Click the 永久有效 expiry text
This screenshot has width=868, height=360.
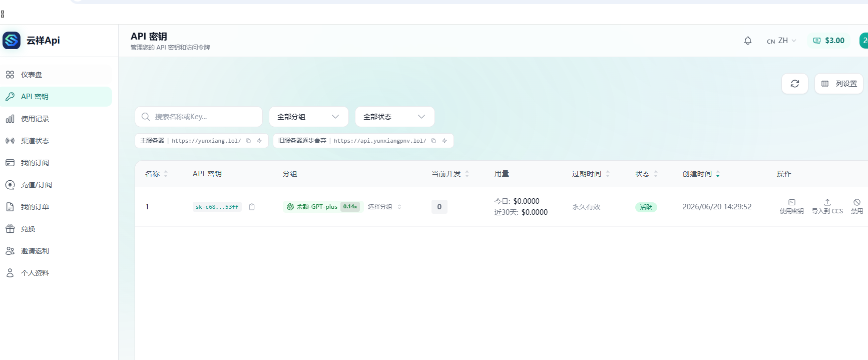pos(586,207)
